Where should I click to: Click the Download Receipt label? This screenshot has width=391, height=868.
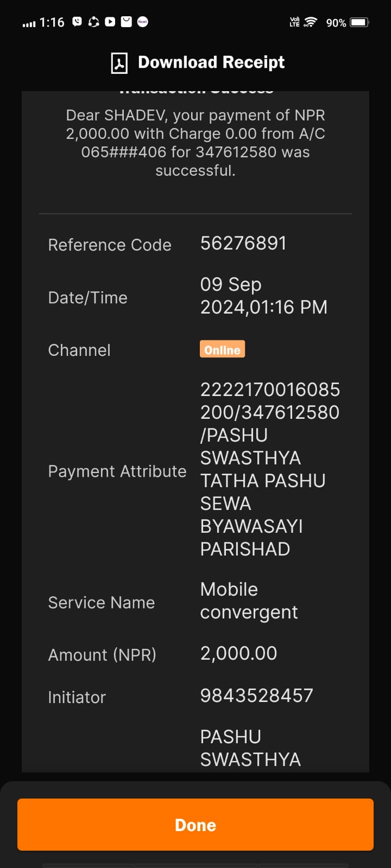[211, 62]
